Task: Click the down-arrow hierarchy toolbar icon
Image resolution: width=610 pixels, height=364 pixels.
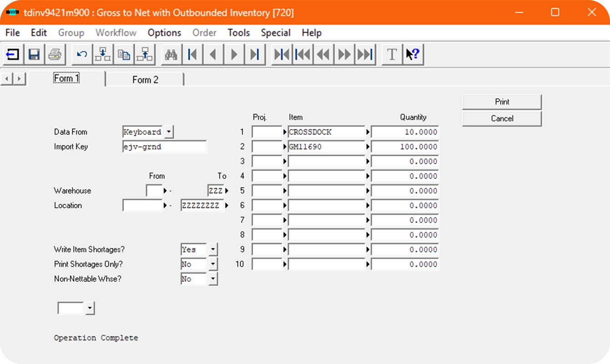Action: tap(103, 55)
